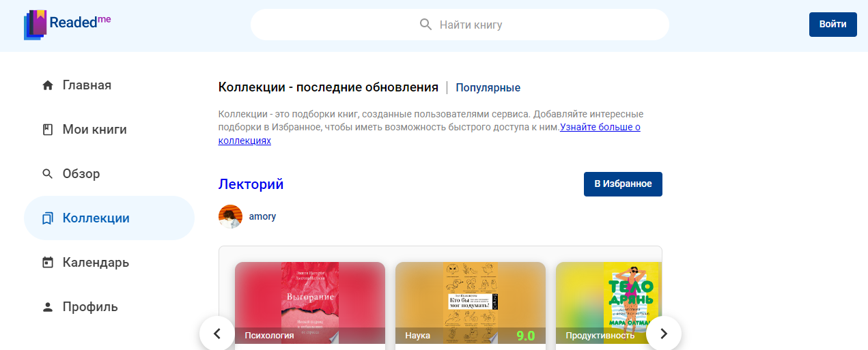Screen dimensions: 868x350
Task: Click the home icon next to Главная
Action: click(48, 85)
